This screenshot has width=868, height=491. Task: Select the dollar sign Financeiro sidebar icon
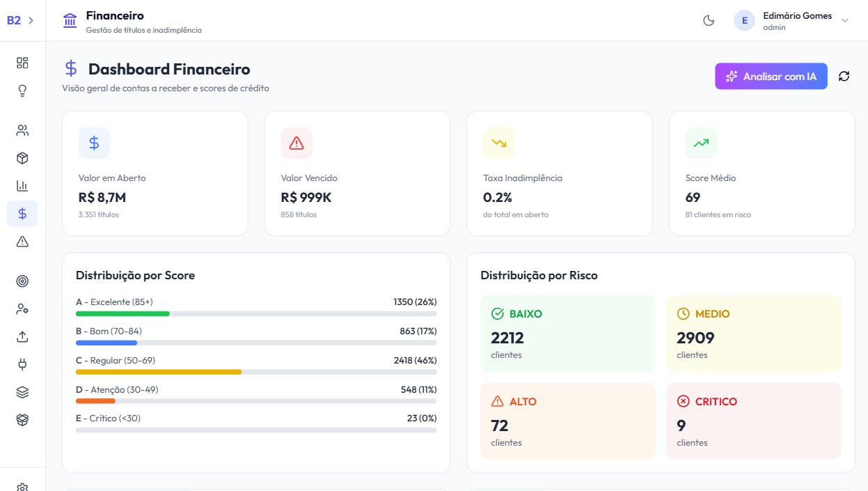tap(22, 214)
